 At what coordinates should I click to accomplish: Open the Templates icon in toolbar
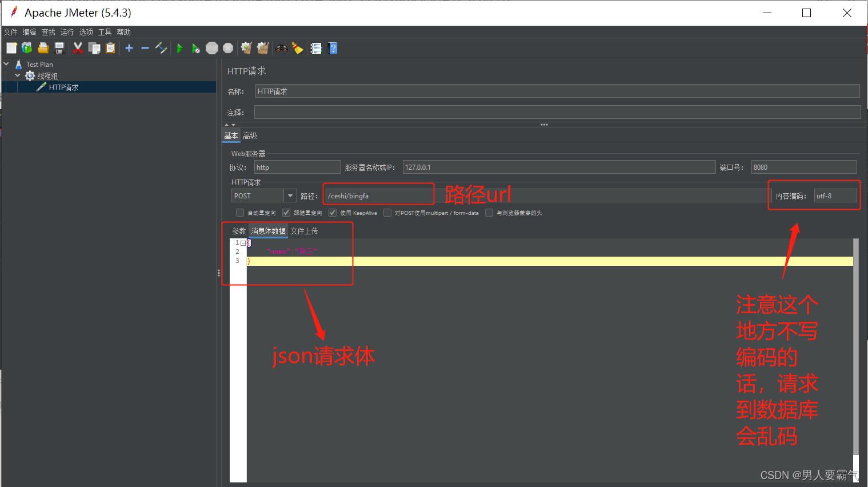point(27,48)
